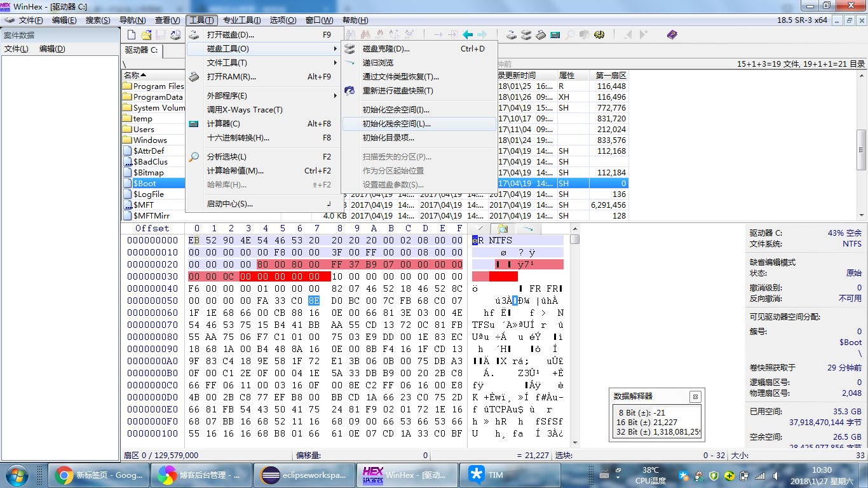Click the snapshot icon beside 重新进行磁盘快照(T)
This screenshot has width=868, height=488.
pos(350,91)
